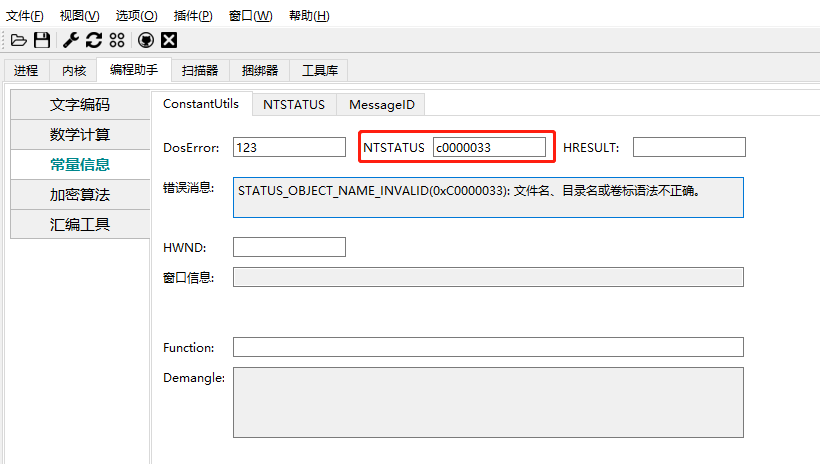Click the save floppy disk icon
Image resolution: width=820 pixels, height=464 pixels.
click(42, 40)
